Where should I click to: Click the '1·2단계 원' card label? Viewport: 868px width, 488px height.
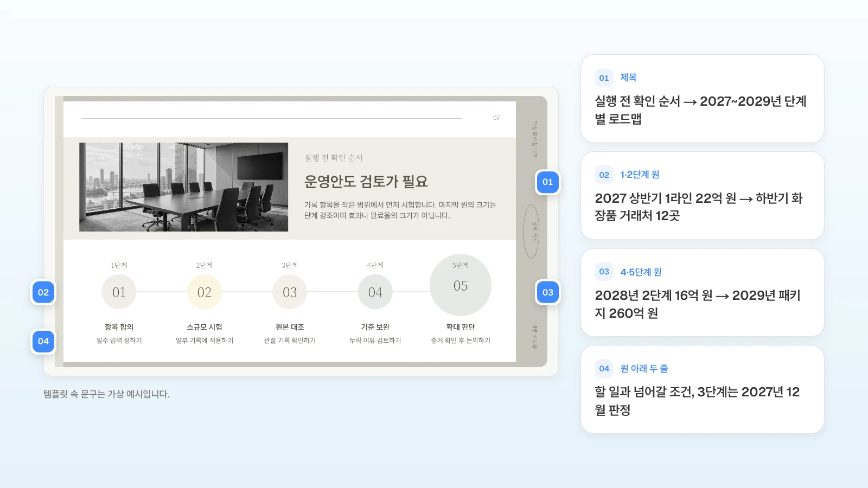click(x=640, y=175)
